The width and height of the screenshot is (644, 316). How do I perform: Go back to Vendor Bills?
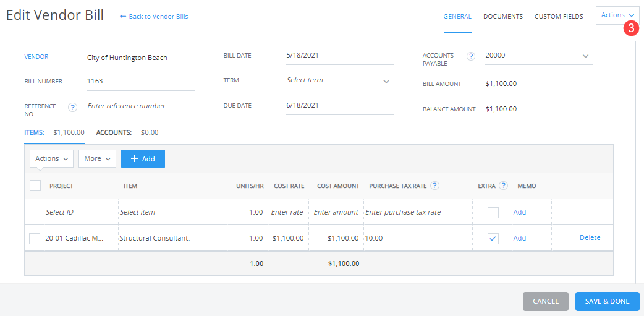tap(154, 17)
